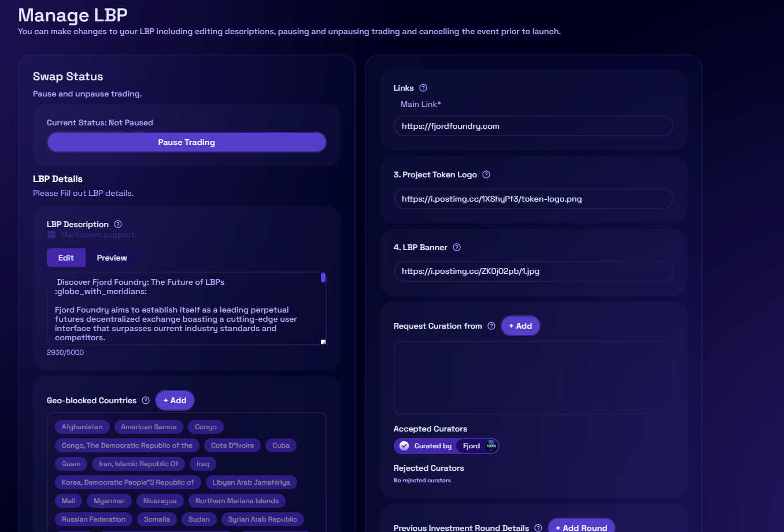This screenshot has width=784, height=532.
Task: Click the Curated by Fjord badge
Action: (446, 446)
